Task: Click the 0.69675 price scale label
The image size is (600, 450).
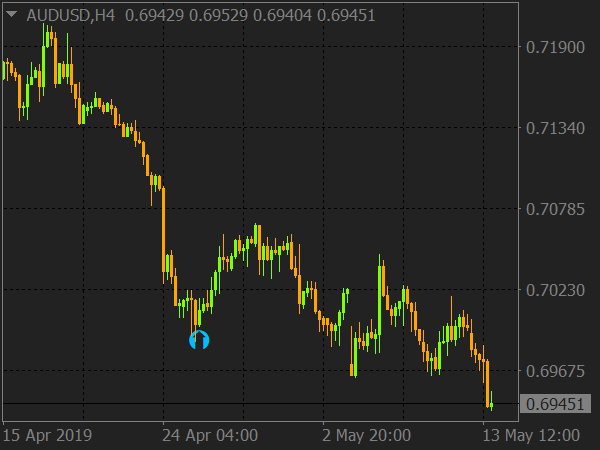Action: click(x=555, y=371)
